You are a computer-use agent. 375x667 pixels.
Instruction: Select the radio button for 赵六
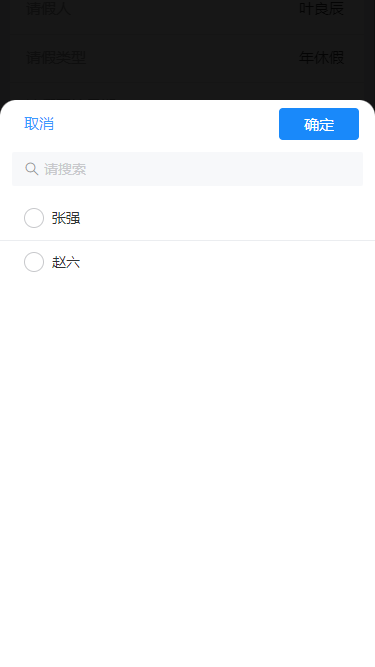[34, 262]
